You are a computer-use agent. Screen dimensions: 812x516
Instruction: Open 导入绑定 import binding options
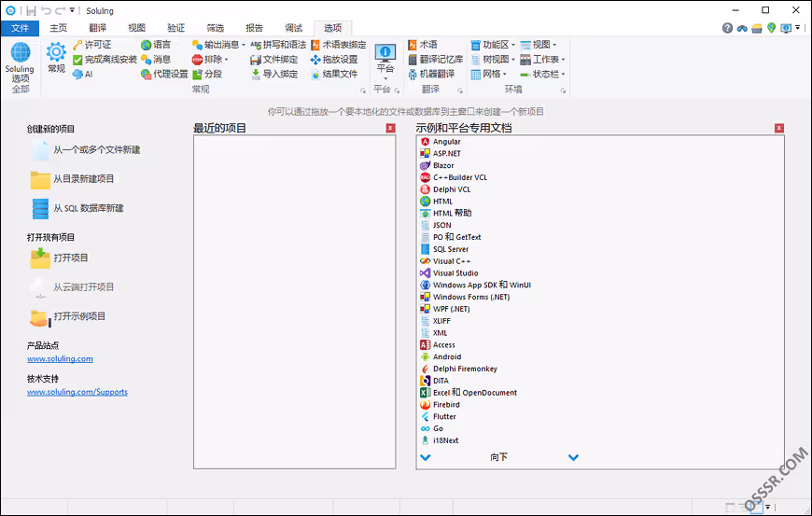click(274, 74)
